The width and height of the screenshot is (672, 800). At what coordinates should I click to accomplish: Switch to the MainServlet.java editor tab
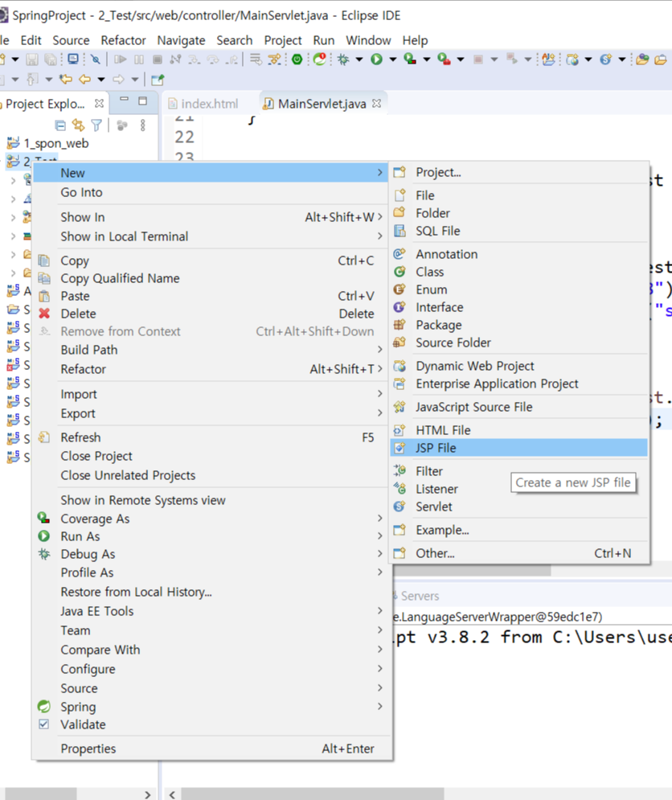click(322, 104)
